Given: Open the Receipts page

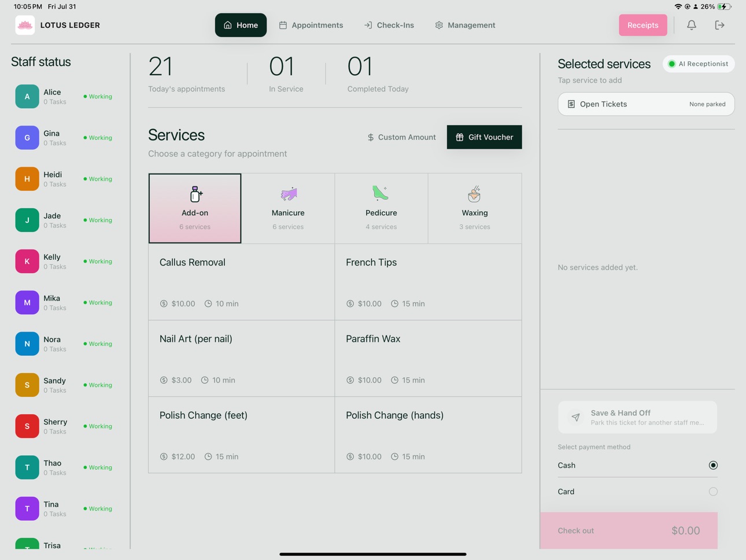Looking at the screenshot, I should [642, 25].
